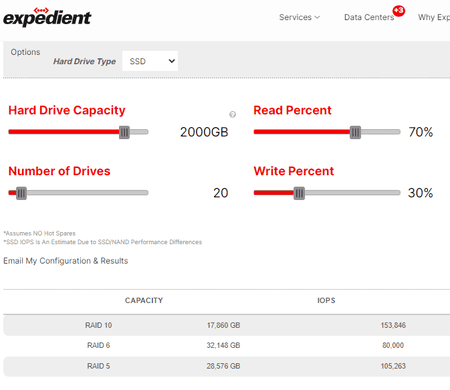Open the Hard Drive Type dropdown
Viewport: 450px width, 390px height.
(150, 61)
